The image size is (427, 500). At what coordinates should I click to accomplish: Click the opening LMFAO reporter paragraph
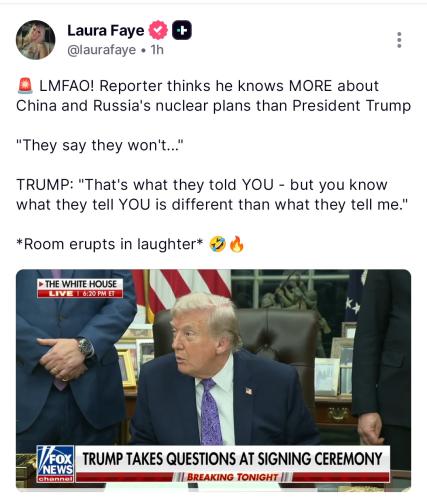(213, 96)
